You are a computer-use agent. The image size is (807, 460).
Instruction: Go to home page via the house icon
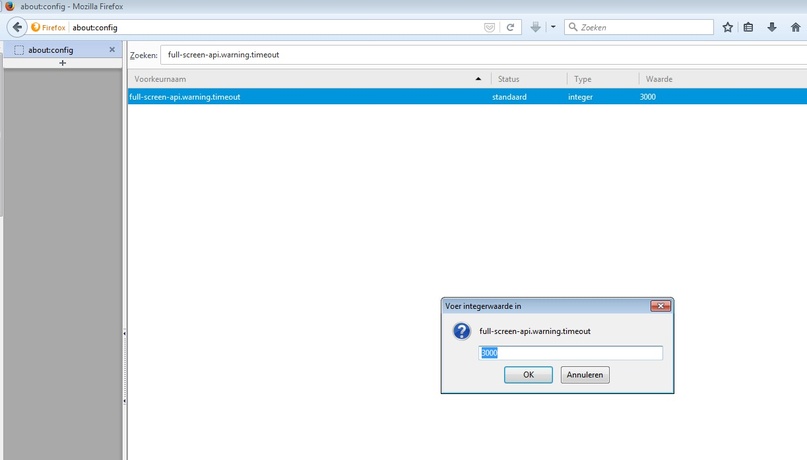pos(795,27)
